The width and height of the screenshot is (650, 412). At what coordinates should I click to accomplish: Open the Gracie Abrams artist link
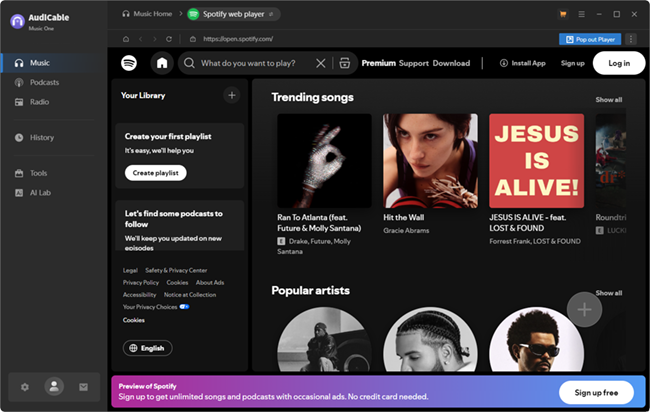(406, 230)
